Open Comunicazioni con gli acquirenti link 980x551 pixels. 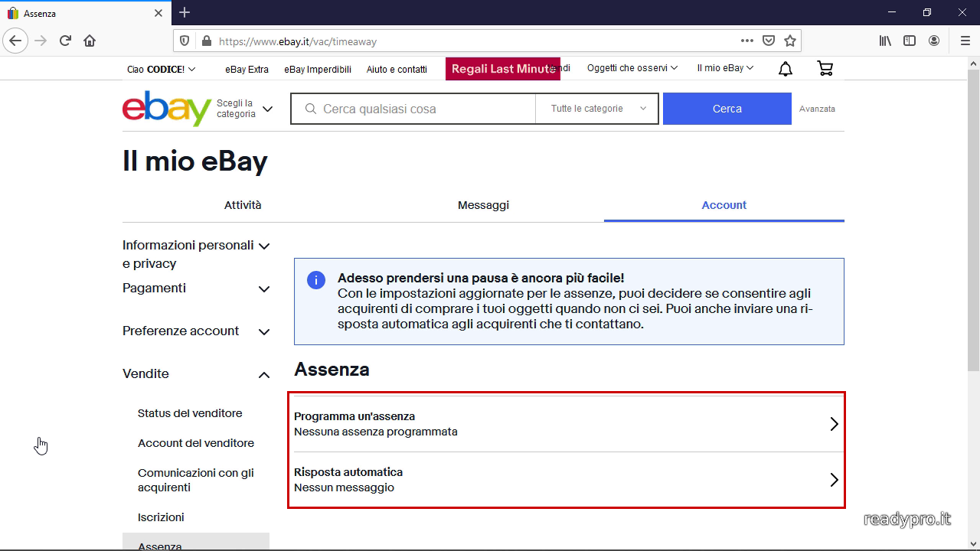coord(196,480)
